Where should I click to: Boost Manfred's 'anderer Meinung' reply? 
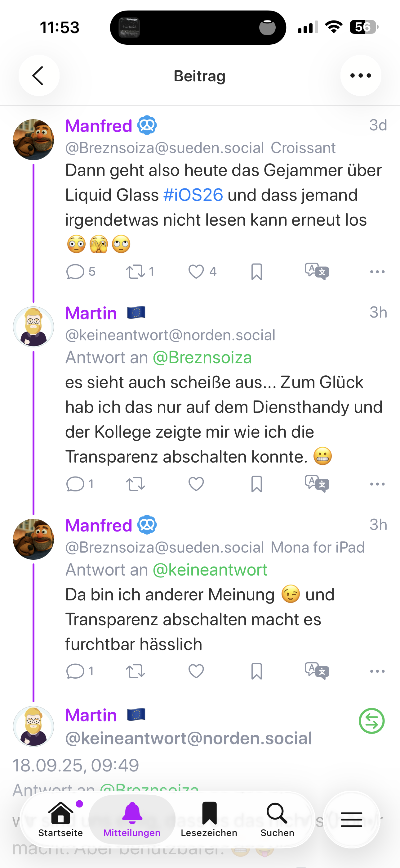[136, 671]
